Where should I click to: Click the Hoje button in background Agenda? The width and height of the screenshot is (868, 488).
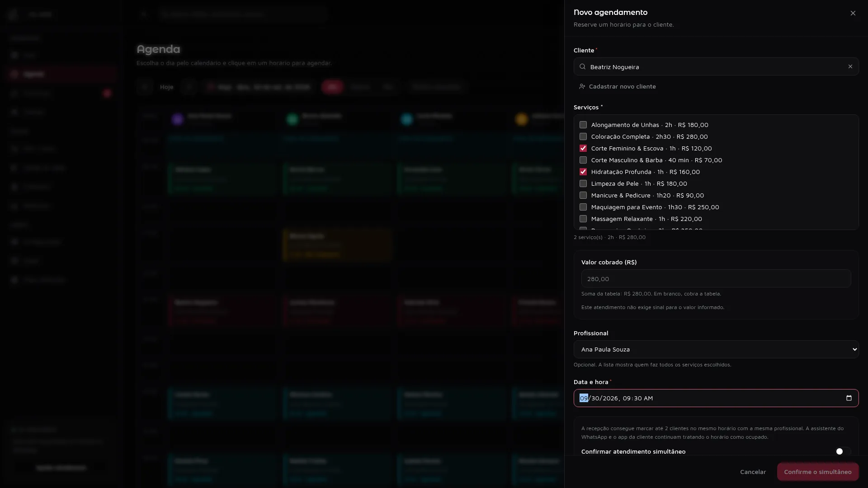(166, 87)
